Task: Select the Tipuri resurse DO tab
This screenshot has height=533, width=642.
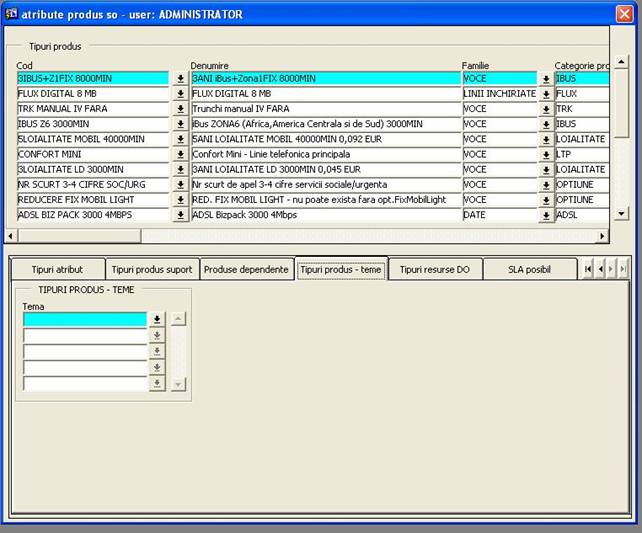Action: click(434, 270)
